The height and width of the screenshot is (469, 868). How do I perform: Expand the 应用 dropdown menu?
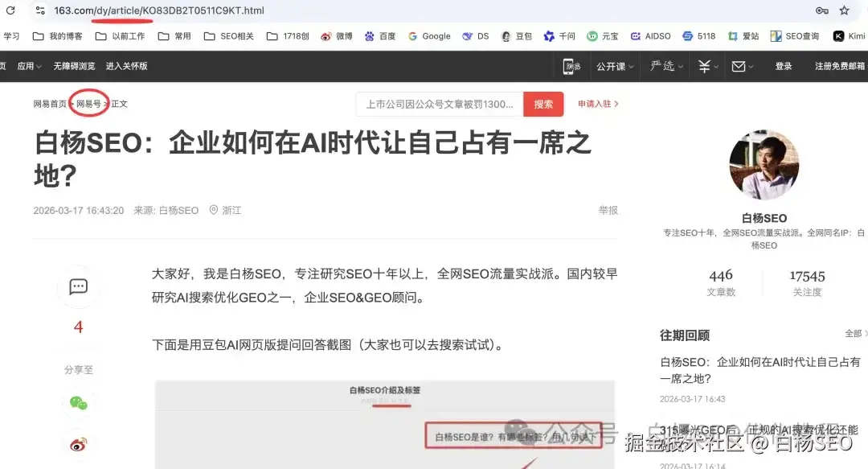(x=29, y=66)
